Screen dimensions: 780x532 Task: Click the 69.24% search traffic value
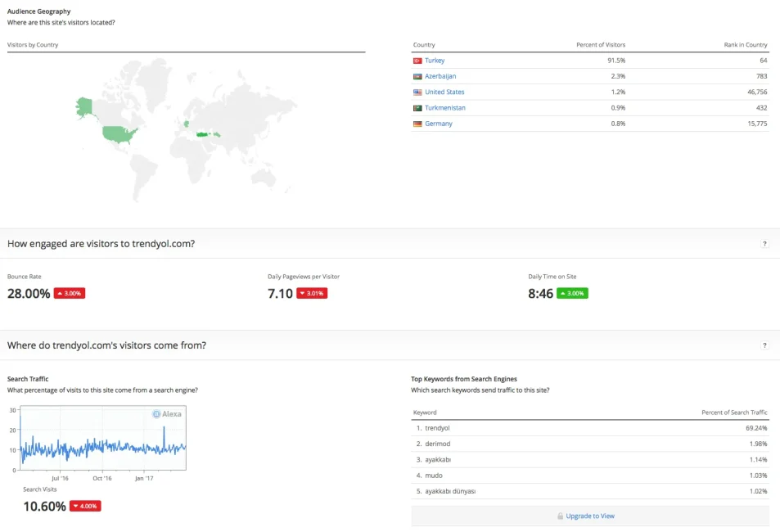(756, 428)
